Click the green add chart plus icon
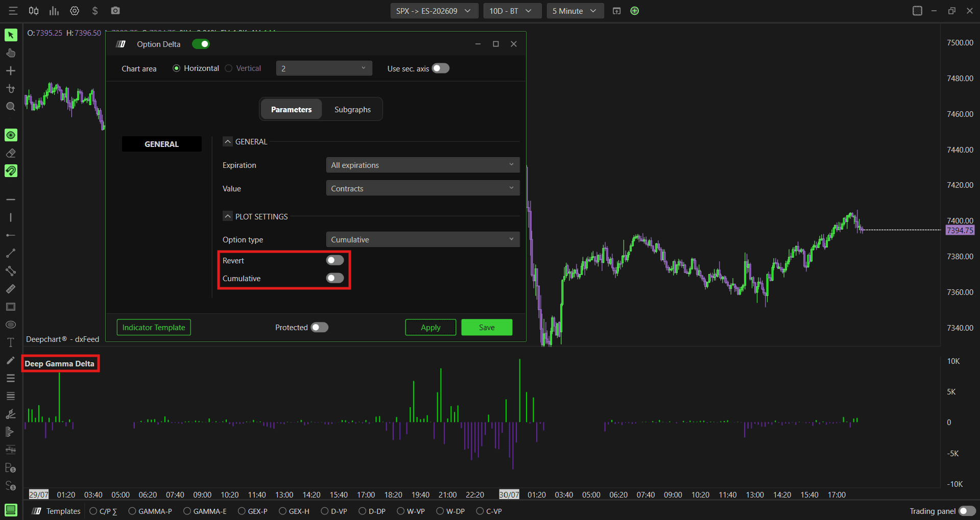Image resolution: width=980 pixels, height=520 pixels. click(635, 11)
